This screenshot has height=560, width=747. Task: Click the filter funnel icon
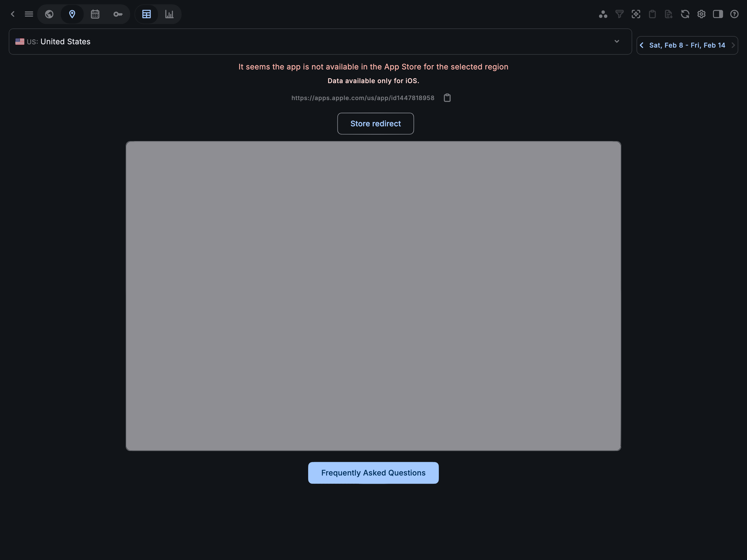pyautogui.click(x=620, y=14)
